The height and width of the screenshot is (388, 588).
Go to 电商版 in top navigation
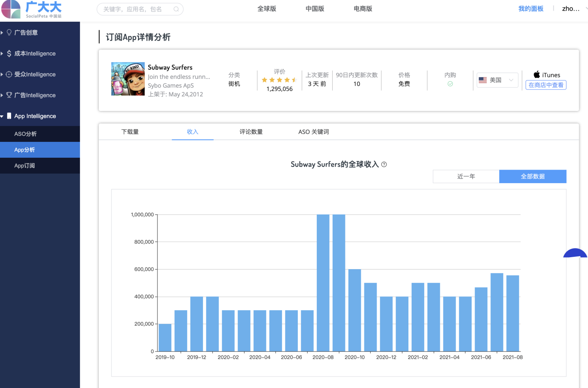click(363, 9)
